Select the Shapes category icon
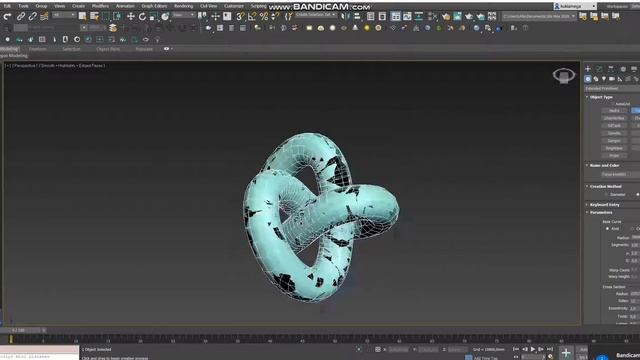The width and height of the screenshot is (640, 360). (x=596, y=79)
